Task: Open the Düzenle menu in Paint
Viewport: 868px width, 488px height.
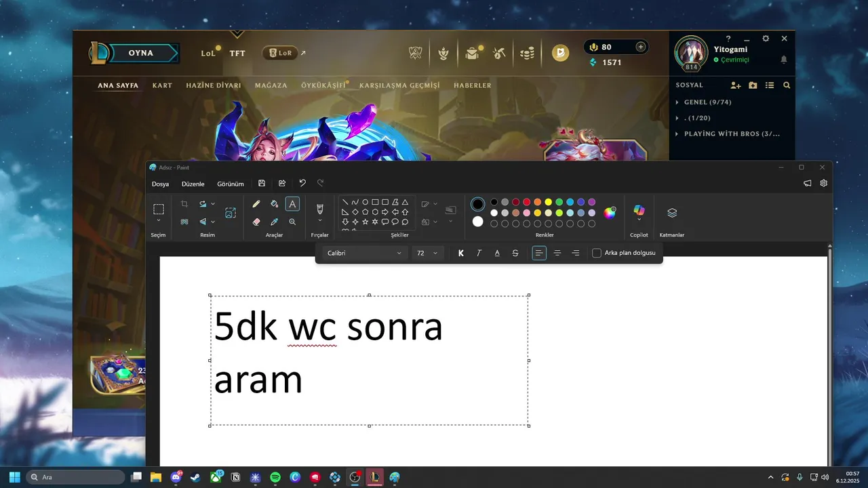Action: click(193, 184)
